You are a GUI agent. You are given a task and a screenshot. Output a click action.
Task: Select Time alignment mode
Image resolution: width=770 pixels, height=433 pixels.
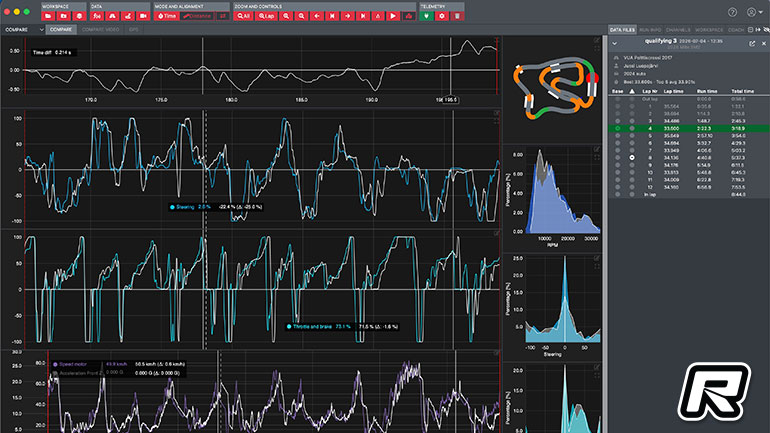pyautogui.click(x=166, y=16)
